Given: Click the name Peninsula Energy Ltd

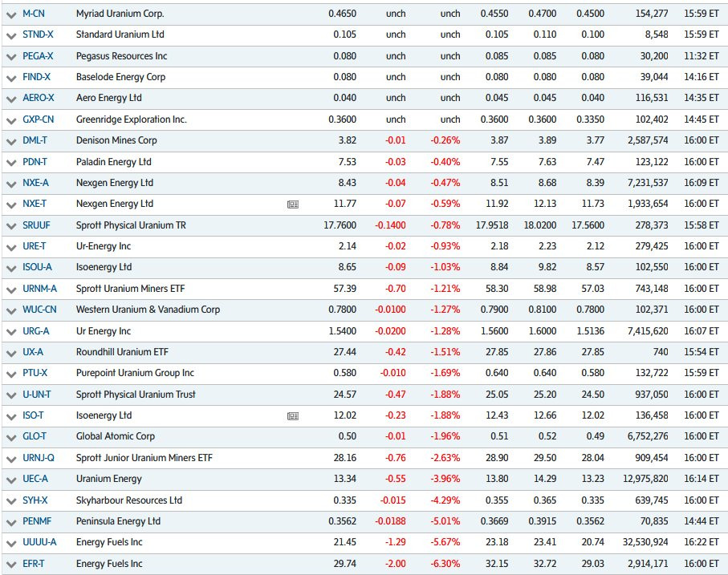Looking at the screenshot, I should (119, 521).
